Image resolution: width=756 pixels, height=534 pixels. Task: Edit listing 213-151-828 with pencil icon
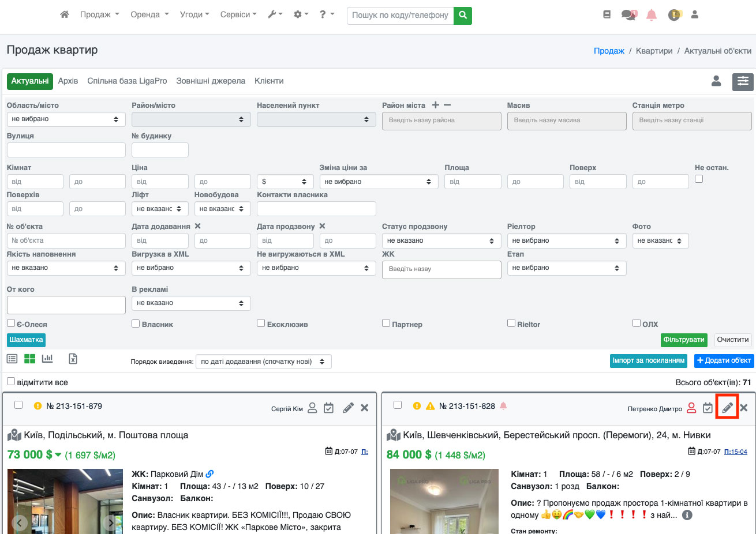click(x=727, y=407)
